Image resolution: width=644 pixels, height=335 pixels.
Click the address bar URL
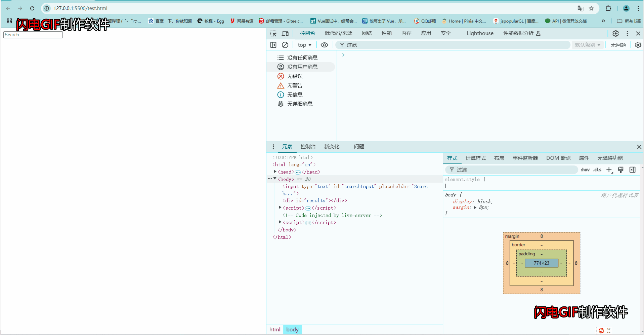[x=80, y=8]
